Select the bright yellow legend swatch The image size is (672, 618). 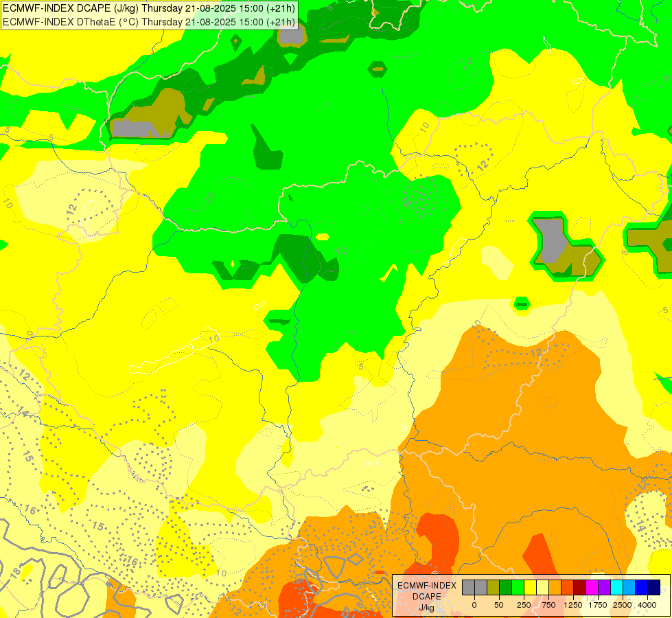[x=530, y=587]
